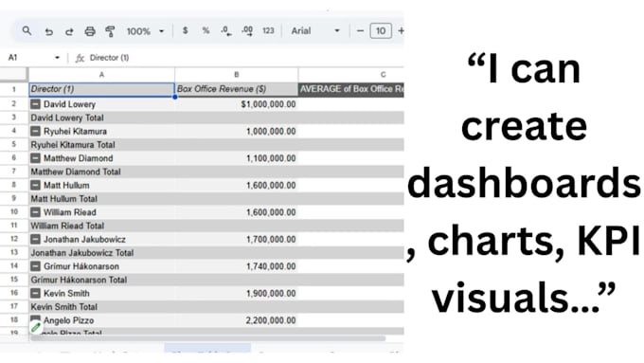Collapse the Ryuhei Kitamura group
This screenshot has height=363, width=644.
[35, 132]
